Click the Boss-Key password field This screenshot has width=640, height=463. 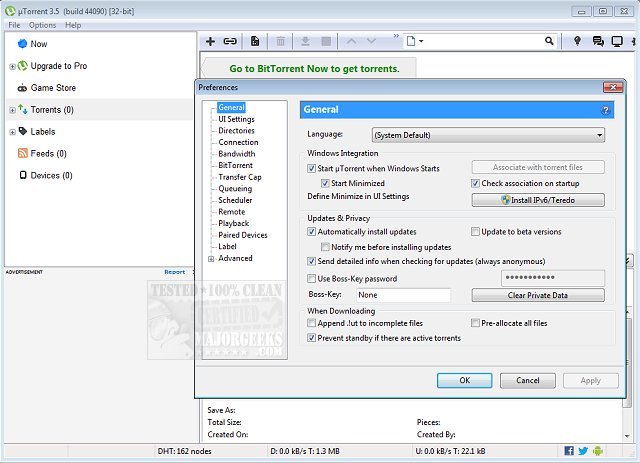553,278
